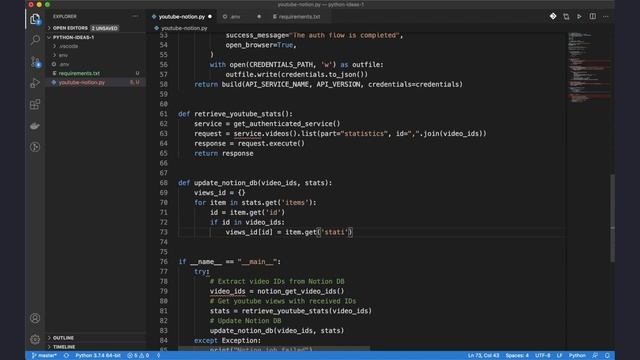Open Run and Debug view
The image size is (640, 360).
(x=35, y=83)
